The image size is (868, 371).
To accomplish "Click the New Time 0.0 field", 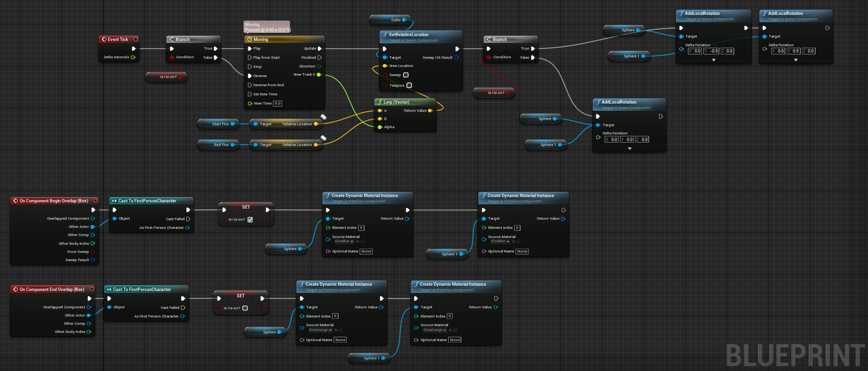I will 278,103.
